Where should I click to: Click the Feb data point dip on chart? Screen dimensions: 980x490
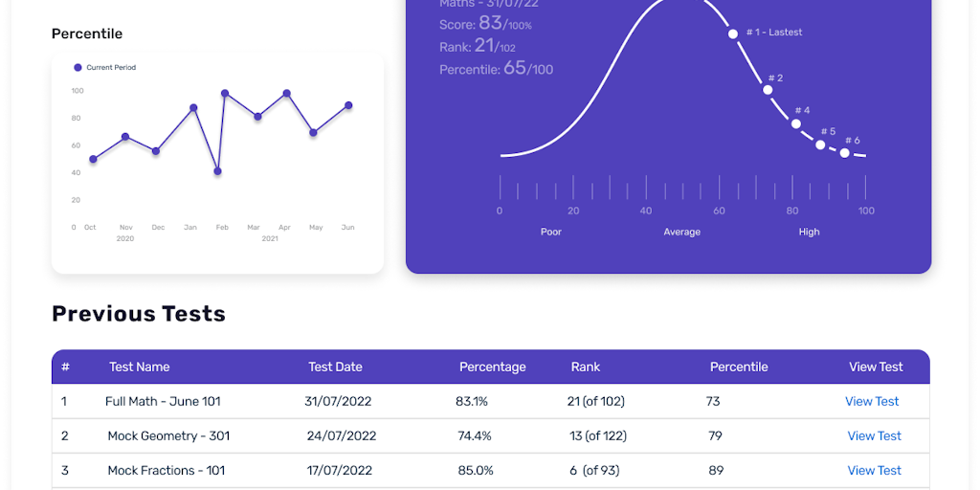(x=218, y=171)
